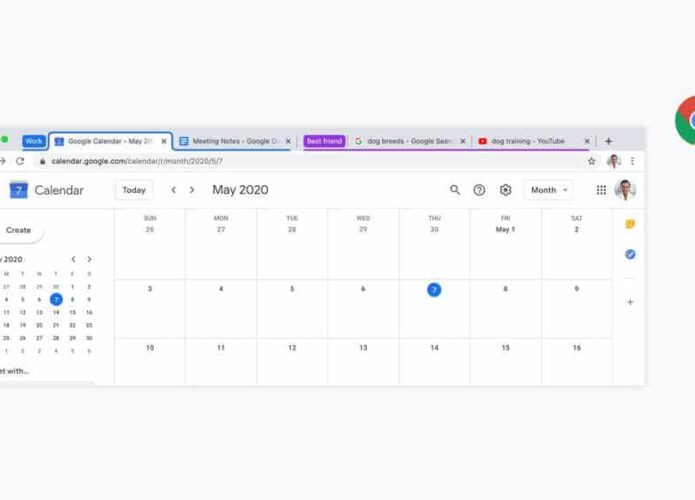Select May 1 in the month grid

[505, 230]
